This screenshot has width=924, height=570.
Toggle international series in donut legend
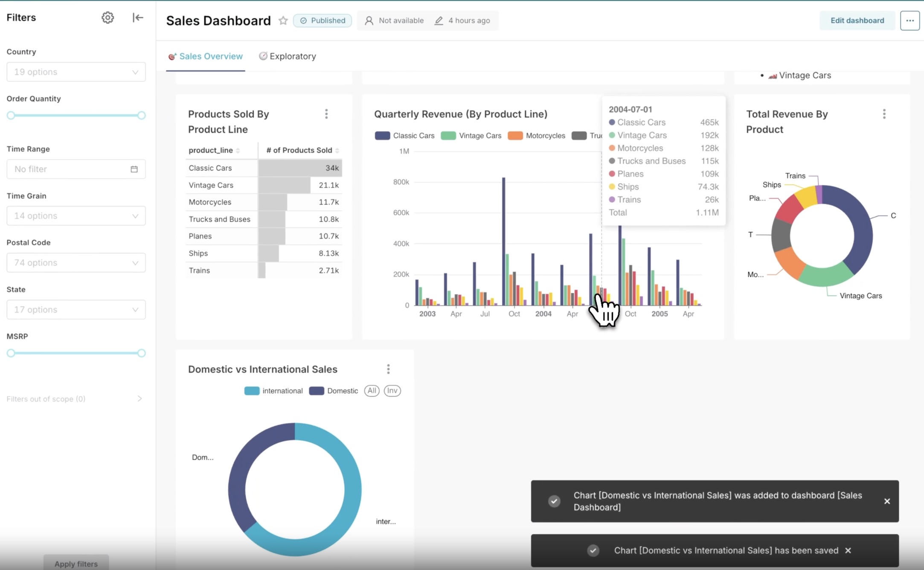coord(273,391)
